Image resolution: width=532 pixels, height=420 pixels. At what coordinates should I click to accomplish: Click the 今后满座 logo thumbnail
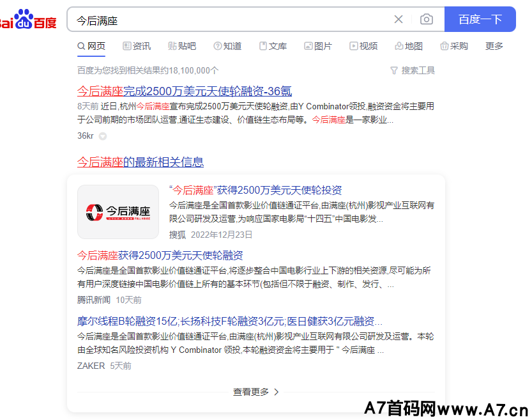[x=118, y=212]
